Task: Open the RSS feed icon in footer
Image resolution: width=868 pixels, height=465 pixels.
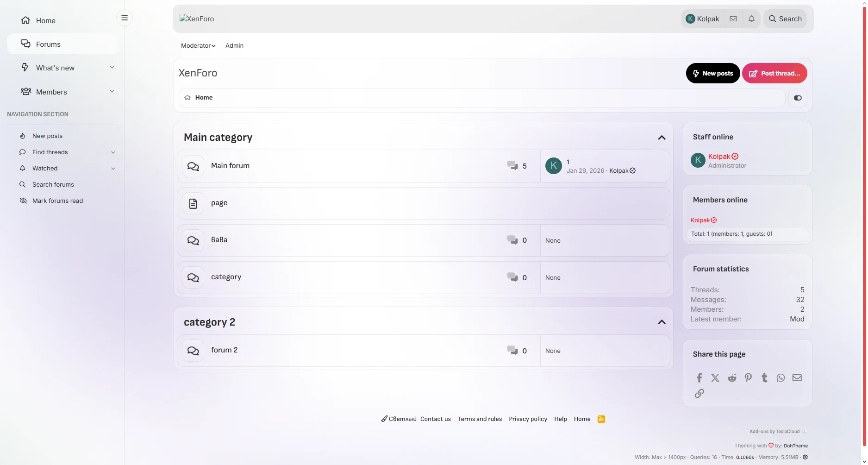Action: (601, 419)
